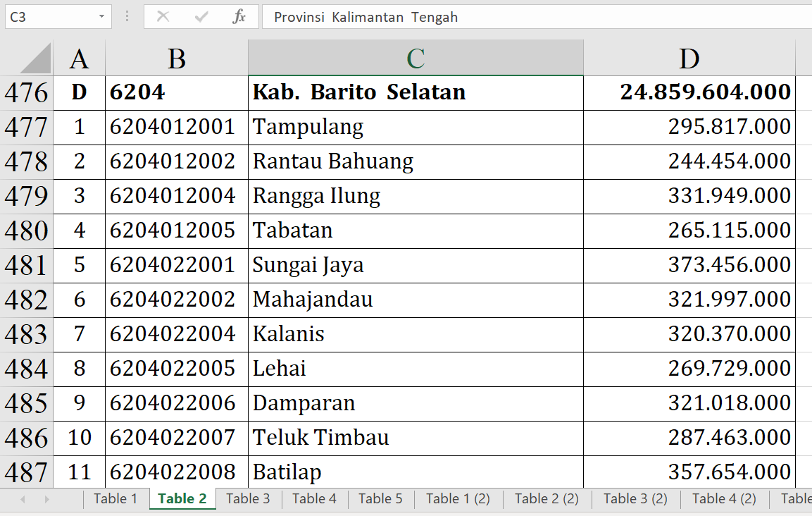Select the Kab. Barito Selatan total cell 24.859.604.000
Screen dimensions: 812x516
(689, 92)
